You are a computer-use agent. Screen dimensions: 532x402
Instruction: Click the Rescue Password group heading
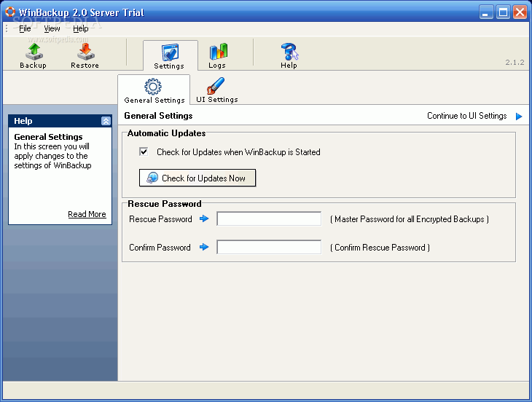tap(165, 204)
